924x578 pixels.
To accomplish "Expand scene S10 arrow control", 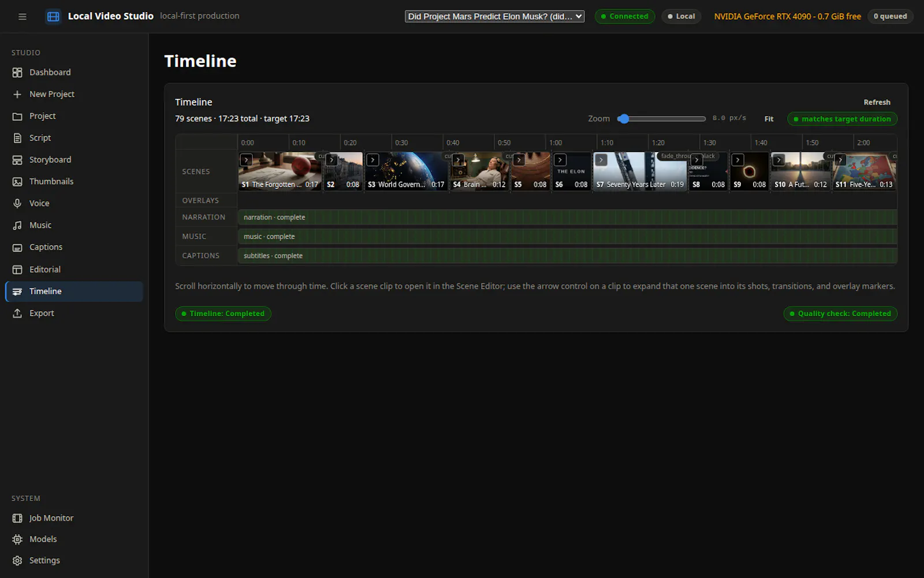I will pos(778,160).
